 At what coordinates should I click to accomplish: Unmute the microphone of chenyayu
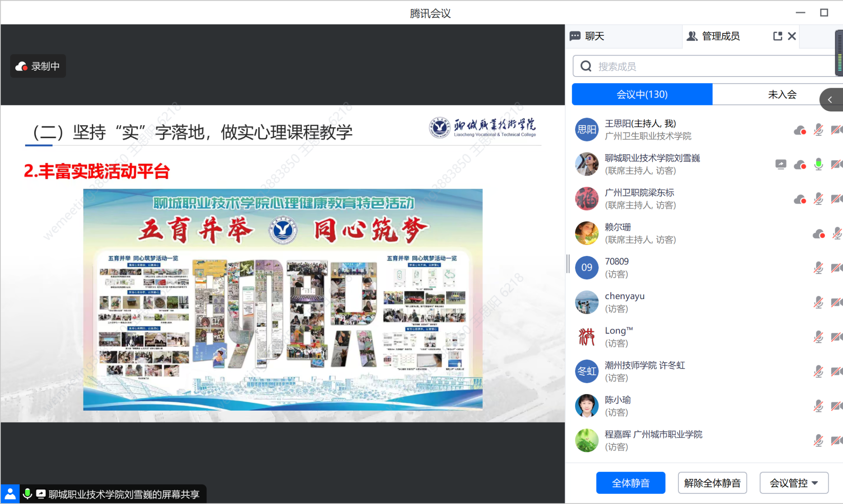(x=818, y=303)
